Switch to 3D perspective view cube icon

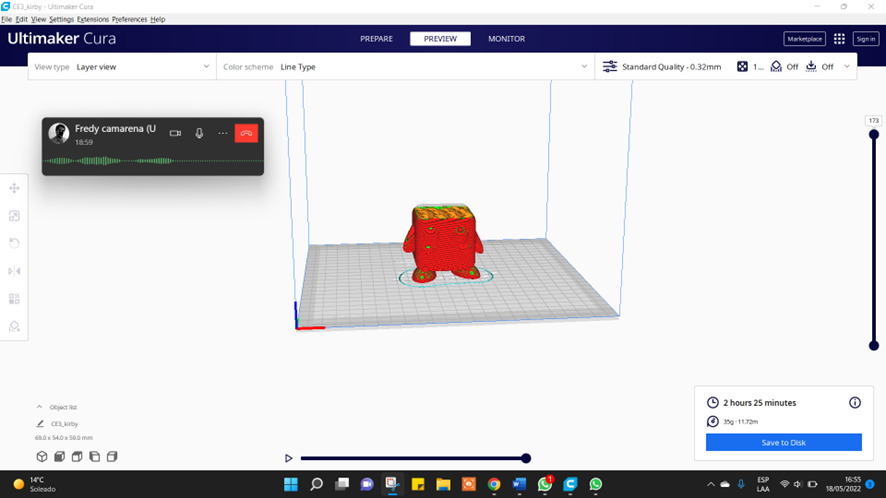click(42, 456)
